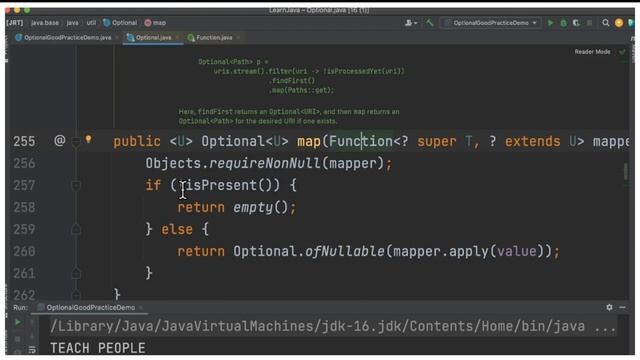
Task: Click the java.base breadcrumb
Action: (x=45, y=23)
